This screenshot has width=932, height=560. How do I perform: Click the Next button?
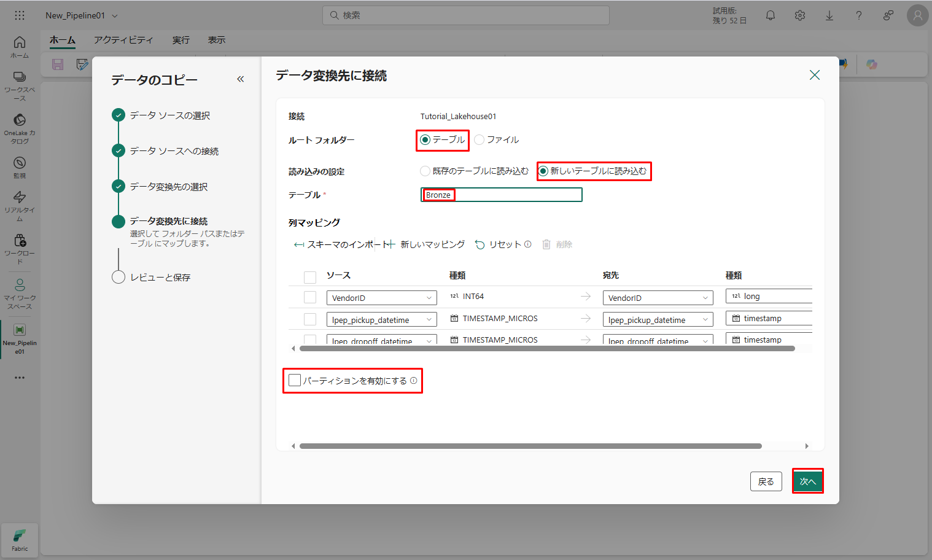tap(808, 481)
